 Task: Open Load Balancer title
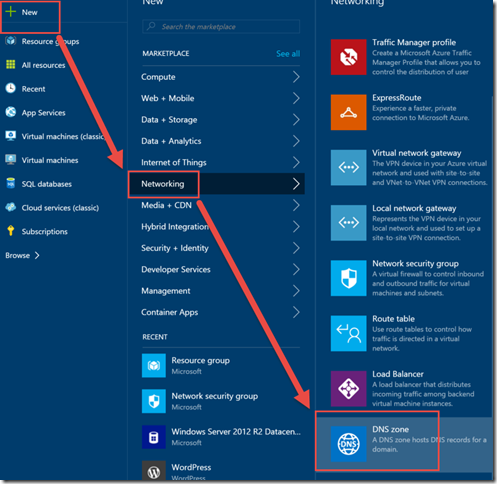pyautogui.click(x=398, y=374)
